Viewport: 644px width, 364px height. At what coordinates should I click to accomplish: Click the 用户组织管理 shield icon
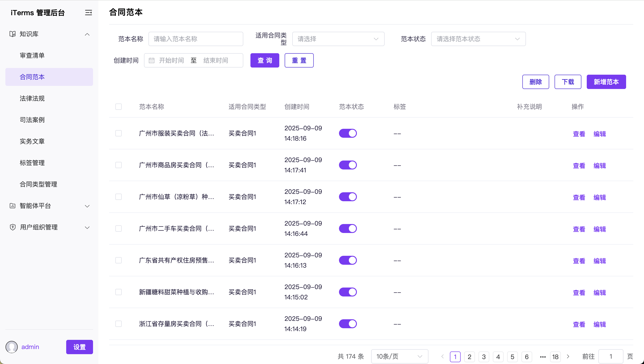point(13,227)
